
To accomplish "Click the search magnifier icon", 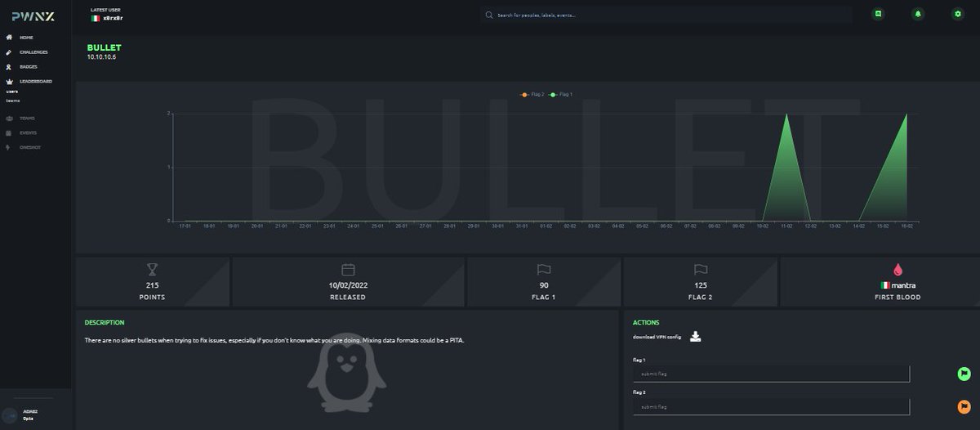I will 489,15.
